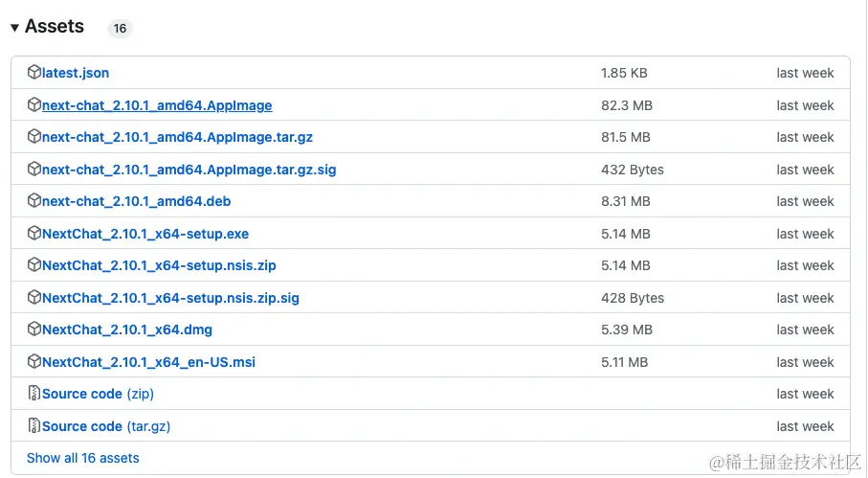Download NextChat x64-setup.nsis.zip archive
Screen dimensions: 868x478
[x=159, y=265]
